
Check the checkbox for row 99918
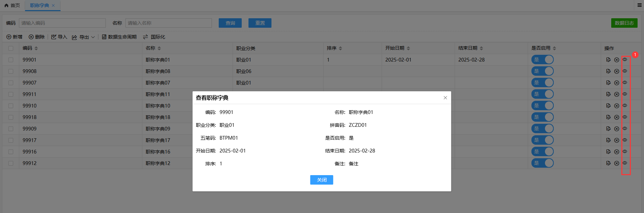(x=11, y=117)
